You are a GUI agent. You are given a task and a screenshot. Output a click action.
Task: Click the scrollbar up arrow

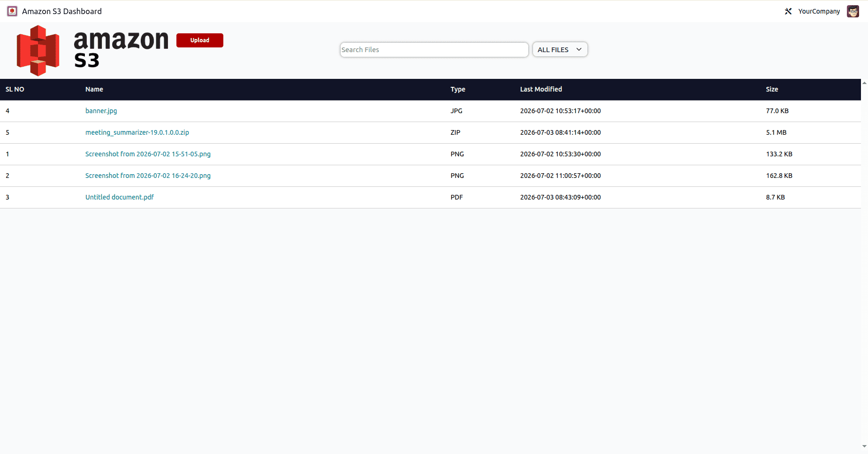(x=864, y=83)
